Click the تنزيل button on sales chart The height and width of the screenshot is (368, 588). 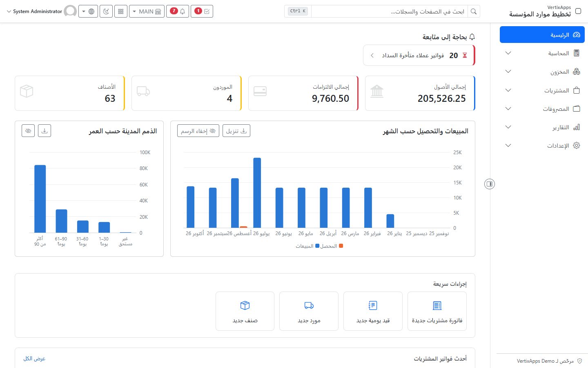(x=236, y=131)
